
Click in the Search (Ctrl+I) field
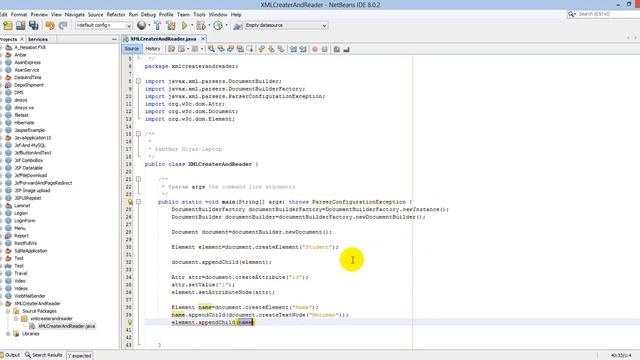pos(607,14)
